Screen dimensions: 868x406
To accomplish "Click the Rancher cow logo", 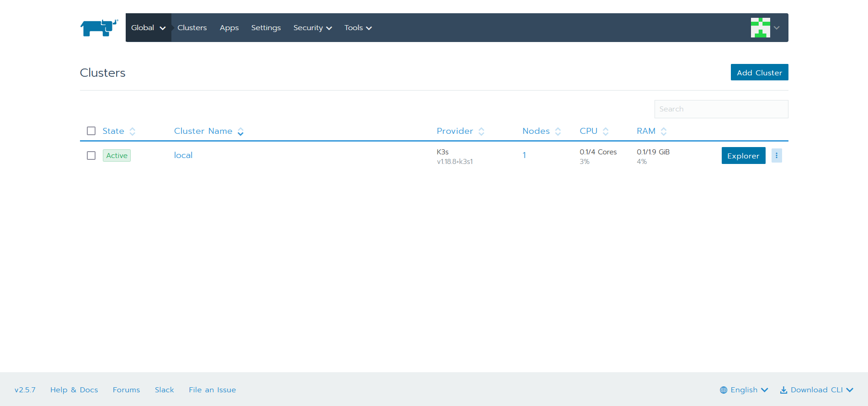I will point(99,27).
